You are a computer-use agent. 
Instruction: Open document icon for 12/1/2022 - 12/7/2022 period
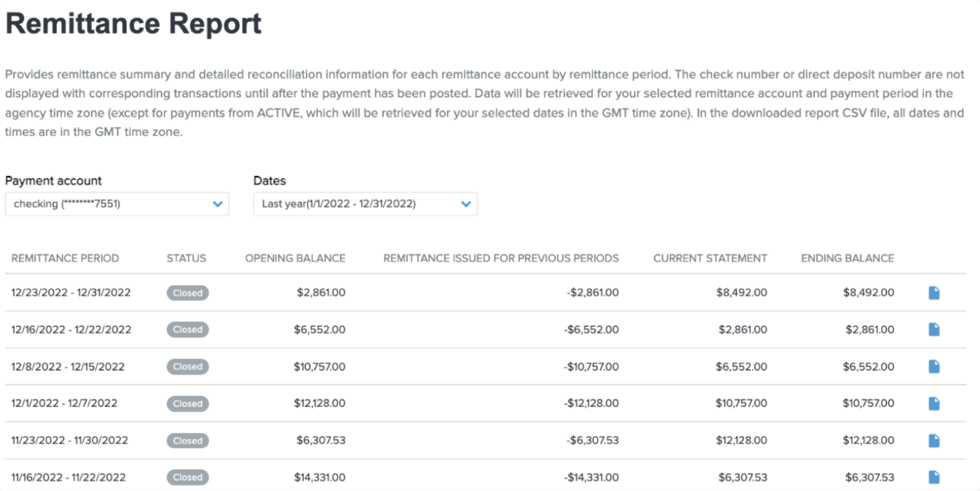click(x=934, y=404)
